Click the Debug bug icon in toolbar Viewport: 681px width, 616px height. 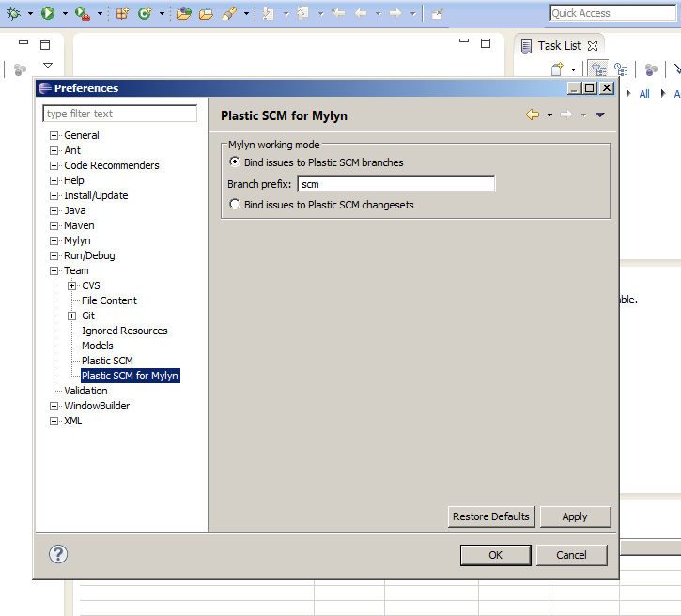pyautogui.click(x=13, y=13)
